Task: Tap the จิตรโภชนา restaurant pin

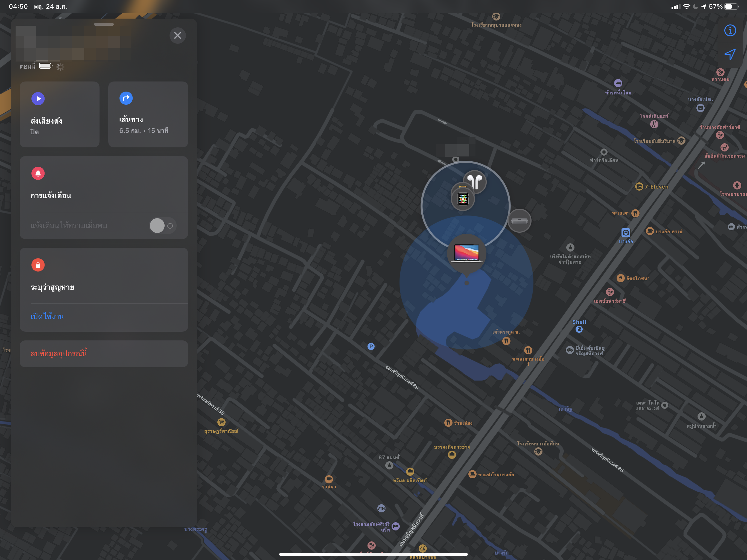Action: [620, 278]
